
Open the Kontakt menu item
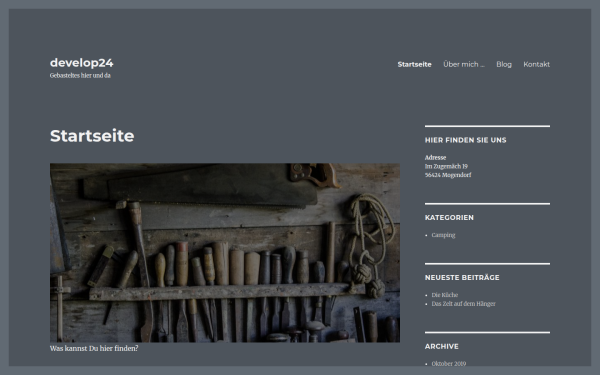click(536, 64)
